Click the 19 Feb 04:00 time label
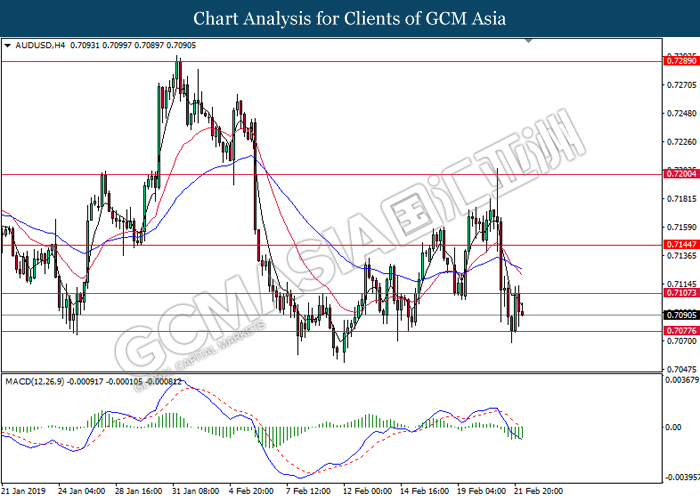The image size is (700, 500). 482,491
